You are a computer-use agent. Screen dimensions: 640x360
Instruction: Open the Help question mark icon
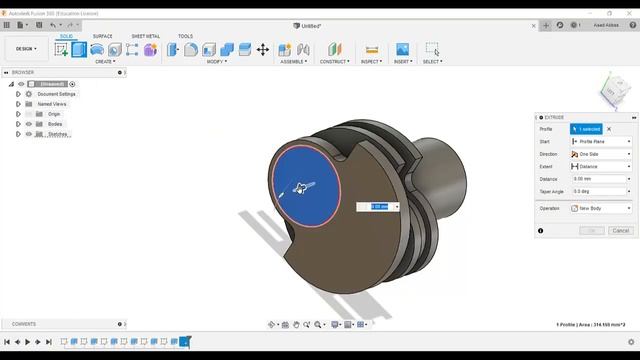coord(633,25)
